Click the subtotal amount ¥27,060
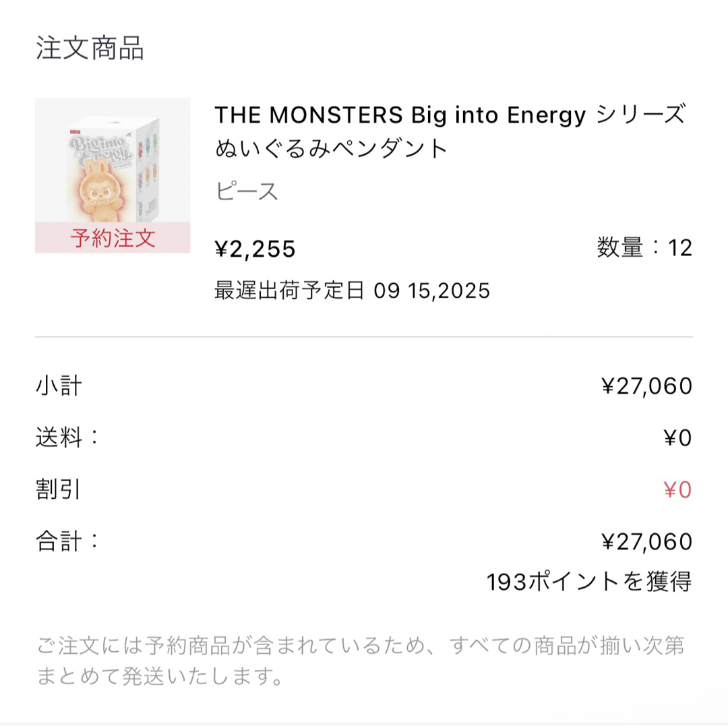The image size is (728, 728). (646, 386)
